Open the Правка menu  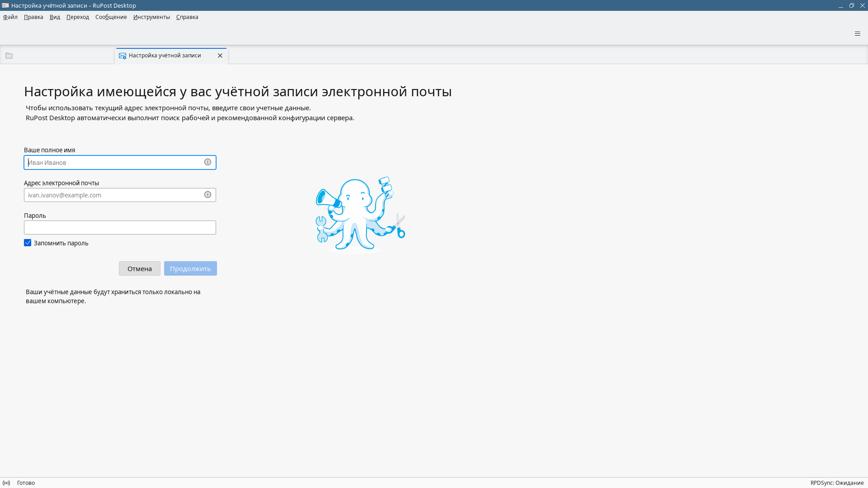click(33, 17)
